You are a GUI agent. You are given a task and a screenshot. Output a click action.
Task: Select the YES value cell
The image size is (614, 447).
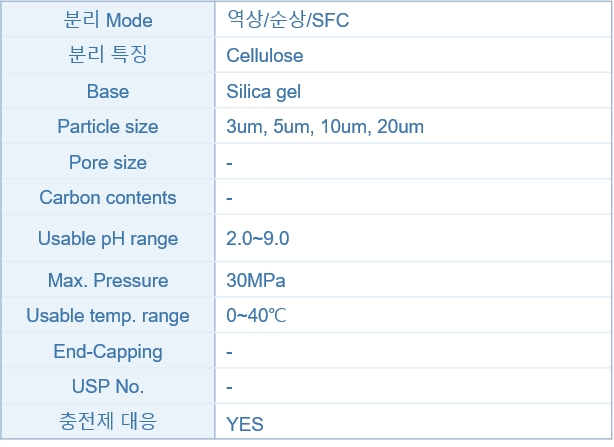[x=245, y=424]
